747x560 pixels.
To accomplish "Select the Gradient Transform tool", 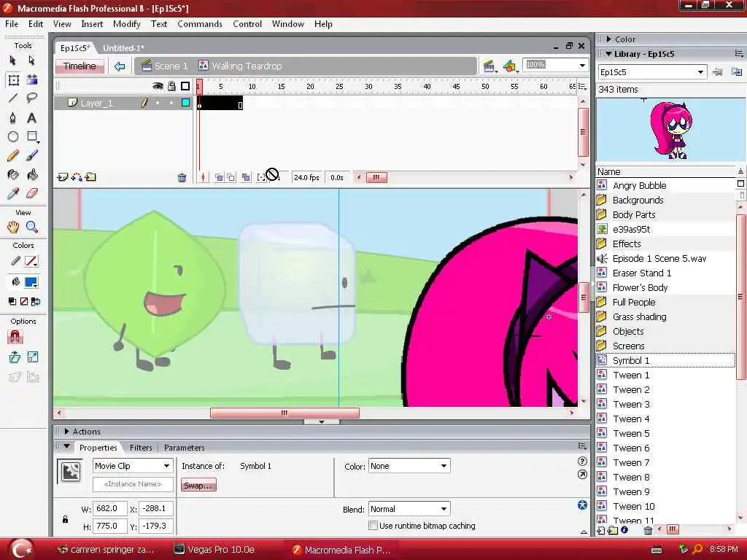I will pyautogui.click(x=32, y=80).
